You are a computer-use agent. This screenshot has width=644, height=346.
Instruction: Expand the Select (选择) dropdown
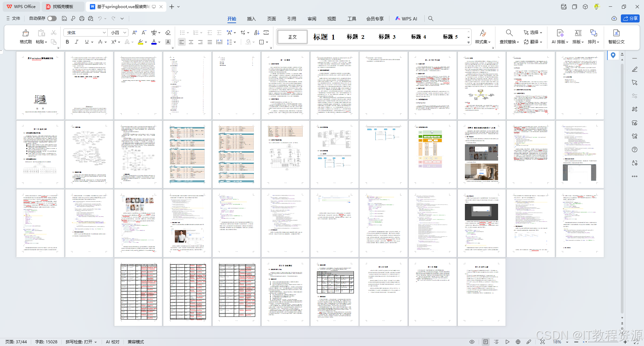pos(533,33)
